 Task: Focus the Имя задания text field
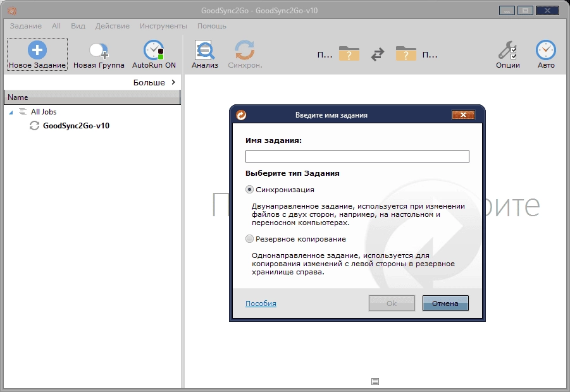click(x=357, y=157)
